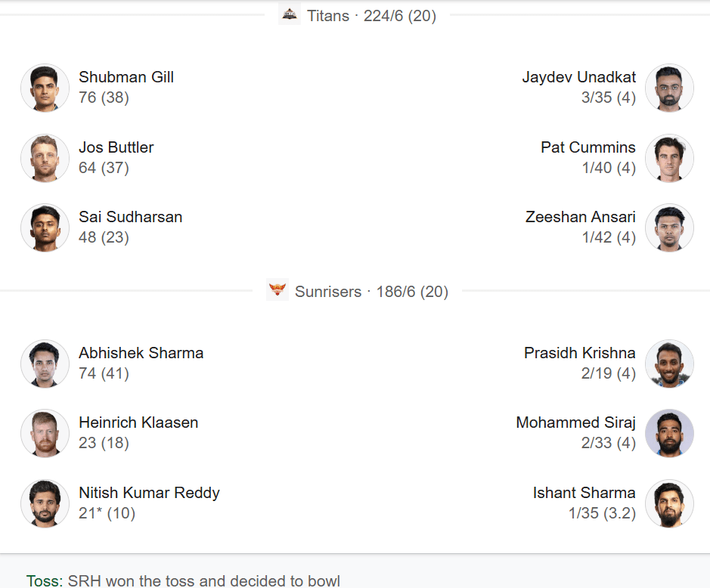Click the Sunrisers team logo icon
Viewport: 710px width, 588px height.
(277, 290)
